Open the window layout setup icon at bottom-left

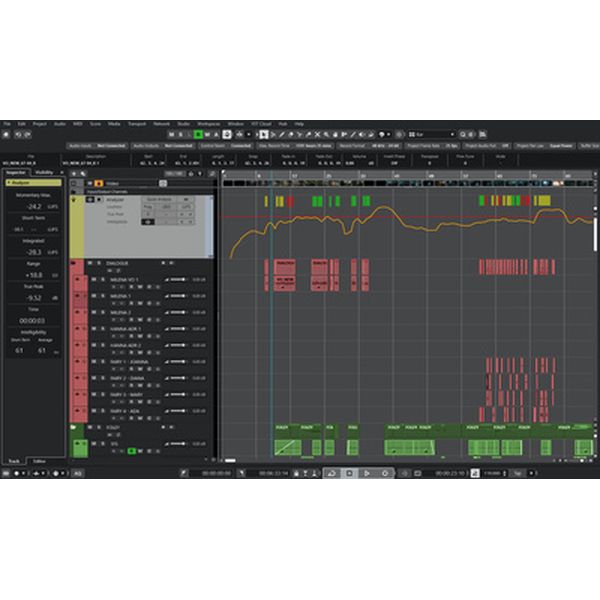8,472
